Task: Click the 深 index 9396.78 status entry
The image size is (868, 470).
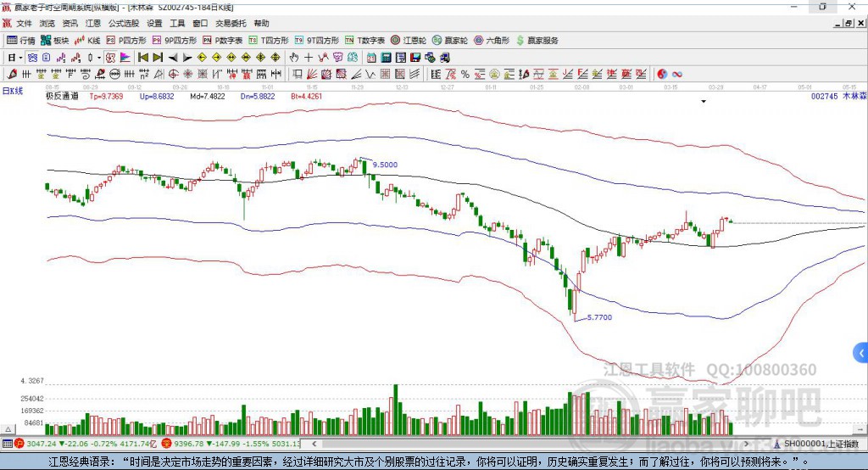Action: coord(231,444)
